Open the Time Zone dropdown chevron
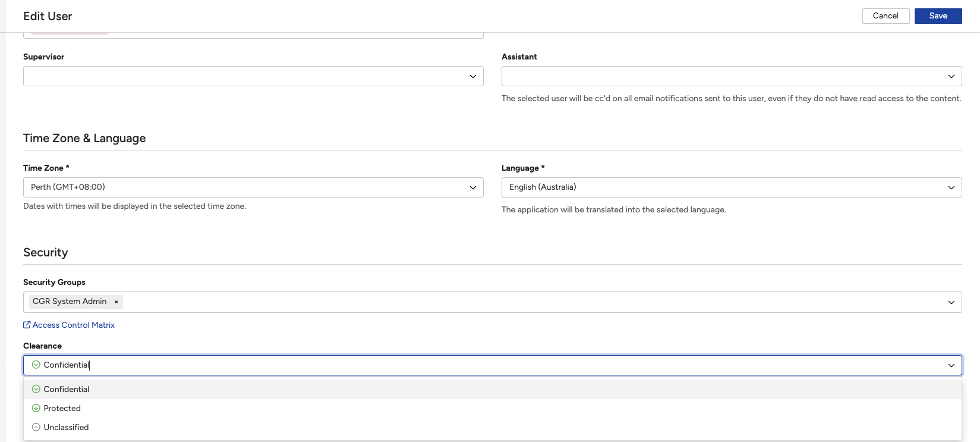Viewport: 980px width, 442px height. 473,187
